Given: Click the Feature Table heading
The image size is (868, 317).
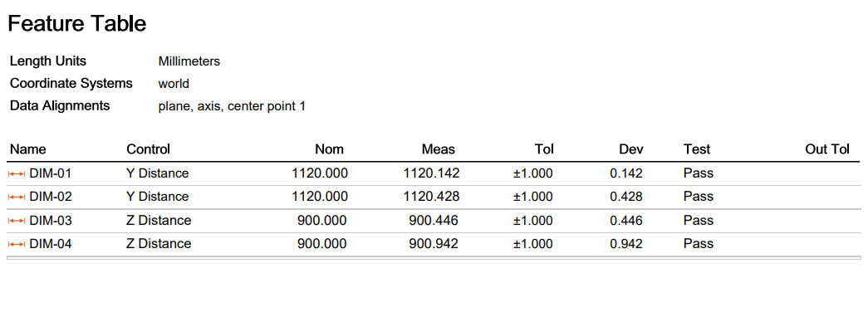Looking at the screenshot, I should [77, 23].
